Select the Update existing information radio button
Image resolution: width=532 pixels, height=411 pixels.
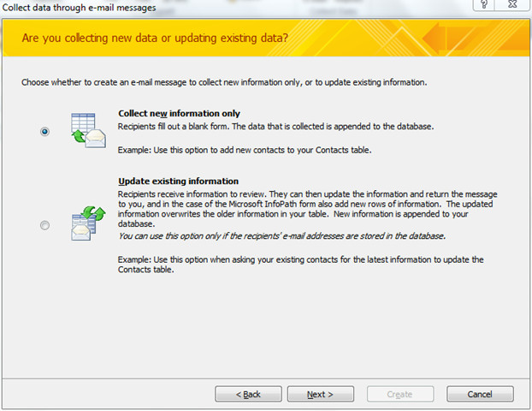pos(44,225)
